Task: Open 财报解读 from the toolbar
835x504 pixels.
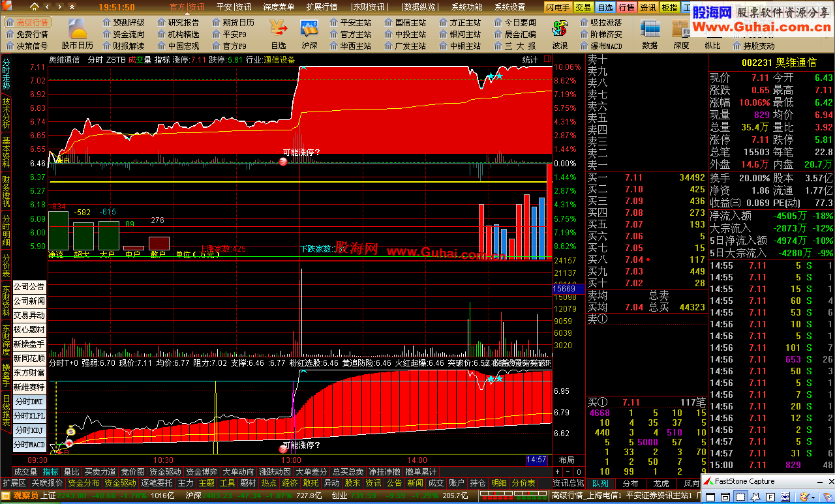Action: pos(123,46)
